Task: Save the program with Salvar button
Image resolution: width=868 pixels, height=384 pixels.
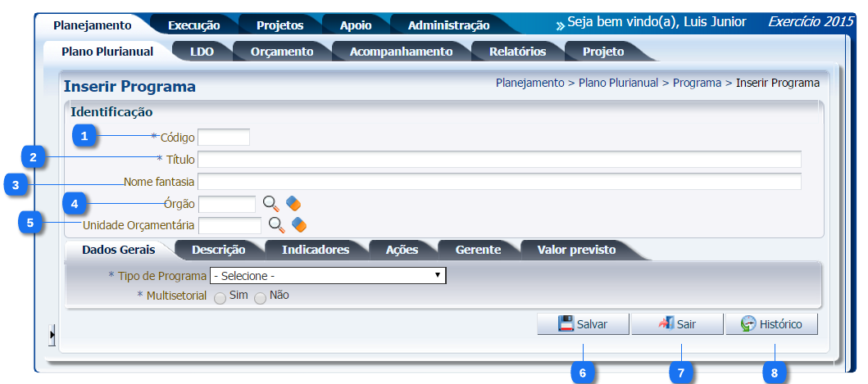Action: (x=583, y=324)
